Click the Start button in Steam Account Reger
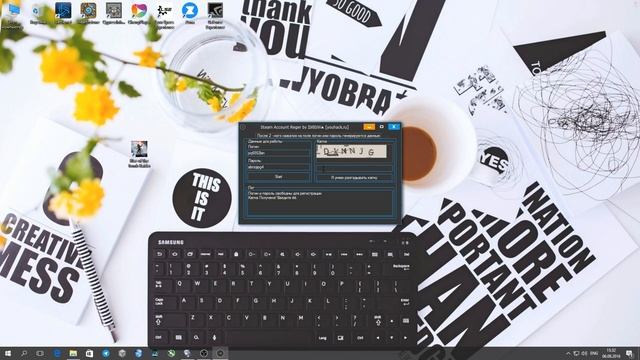The height and width of the screenshot is (360, 640). [279, 177]
